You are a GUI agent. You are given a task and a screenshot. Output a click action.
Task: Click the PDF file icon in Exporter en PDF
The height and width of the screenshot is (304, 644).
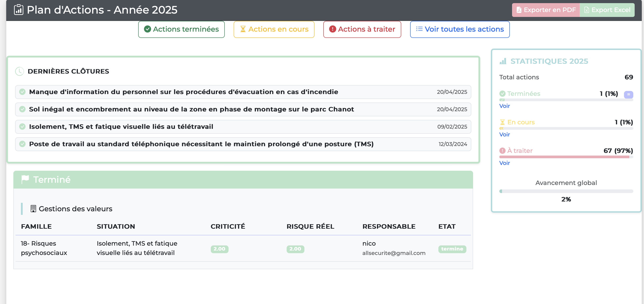pos(519,10)
